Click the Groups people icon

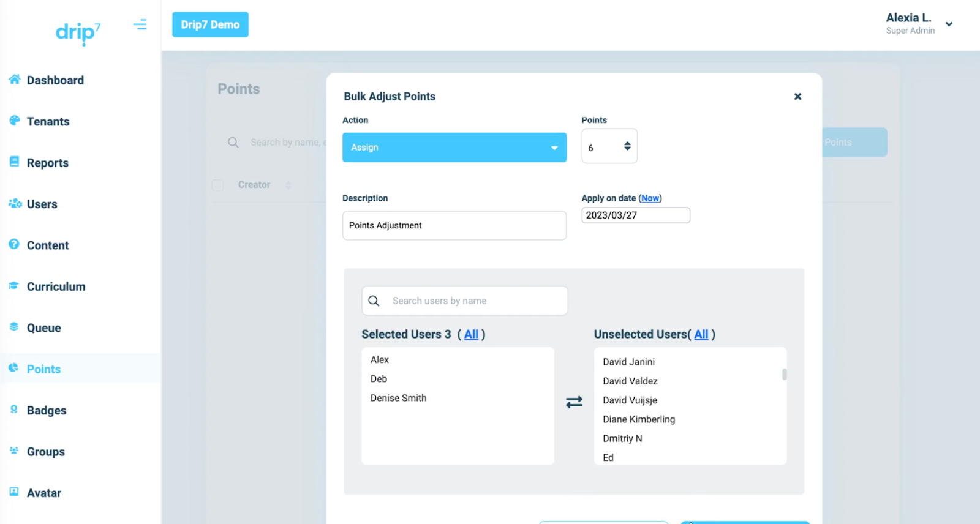(x=14, y=451)
